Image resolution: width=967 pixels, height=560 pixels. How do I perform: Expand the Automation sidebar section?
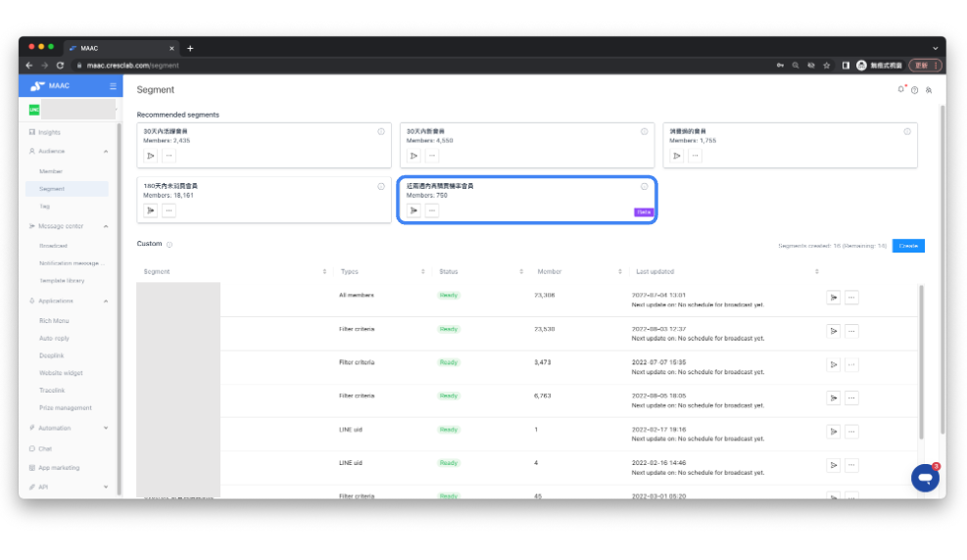[x=106, y=428]
